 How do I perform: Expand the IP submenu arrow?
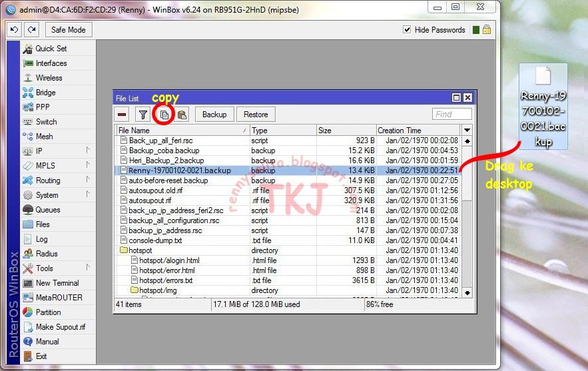87,151
